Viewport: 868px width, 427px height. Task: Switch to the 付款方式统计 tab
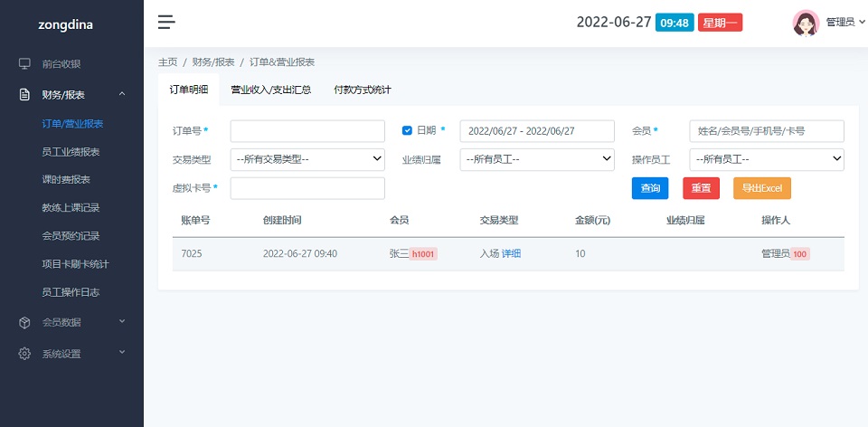(363, 90)
